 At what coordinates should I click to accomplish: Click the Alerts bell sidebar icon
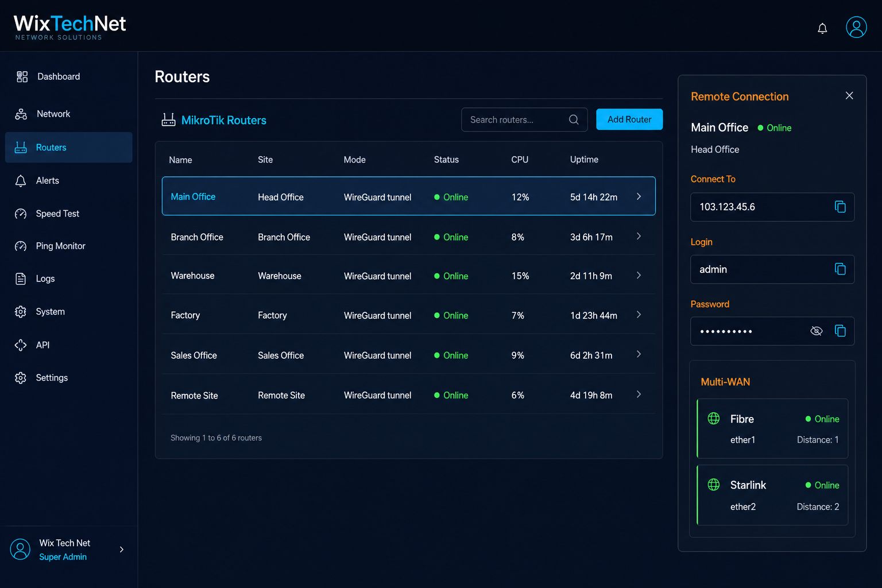tap(21, 181)
